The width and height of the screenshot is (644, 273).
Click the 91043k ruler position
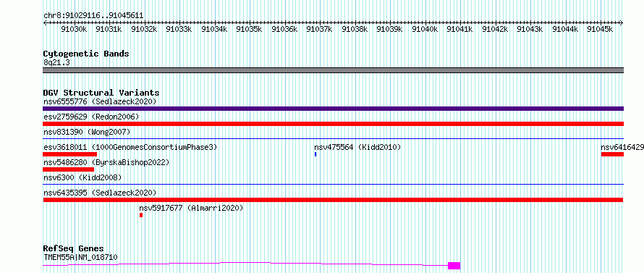(x=530, y=29)
